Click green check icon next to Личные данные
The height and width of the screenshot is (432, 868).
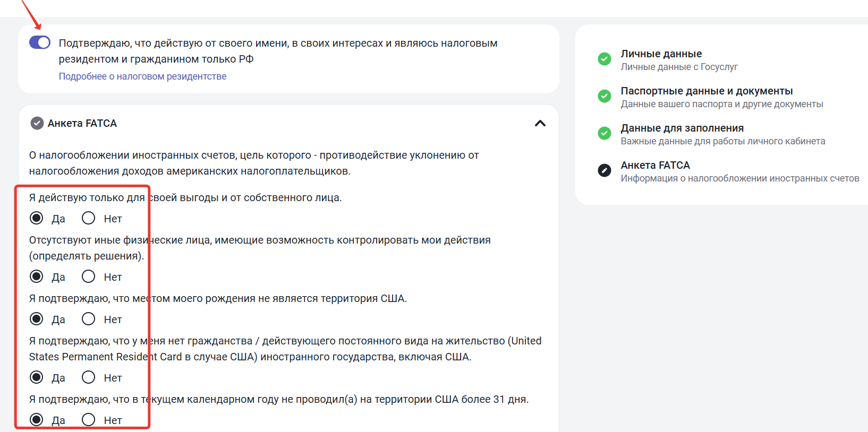(605, 59)
